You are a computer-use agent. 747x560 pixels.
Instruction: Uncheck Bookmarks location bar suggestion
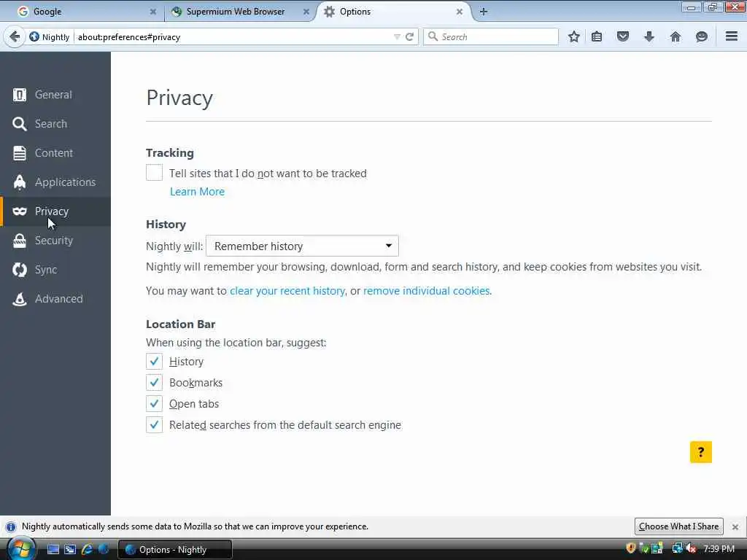coord(154,382)
